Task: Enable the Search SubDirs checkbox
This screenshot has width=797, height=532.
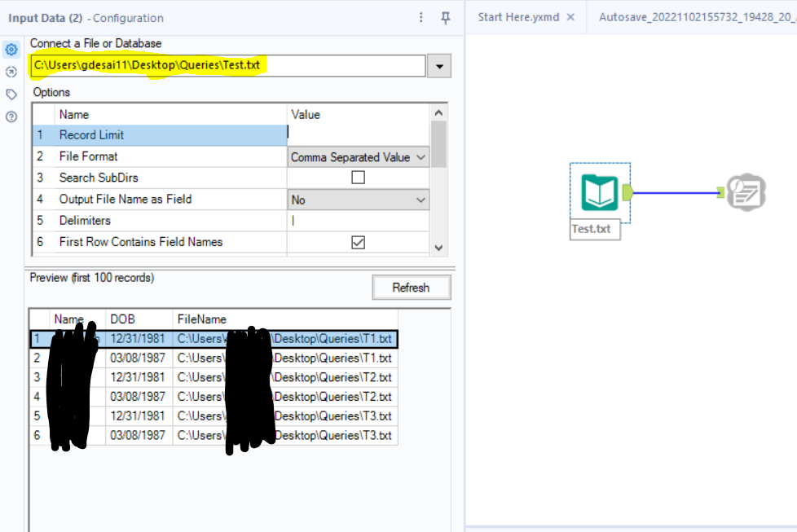Action: click(359, 178)
